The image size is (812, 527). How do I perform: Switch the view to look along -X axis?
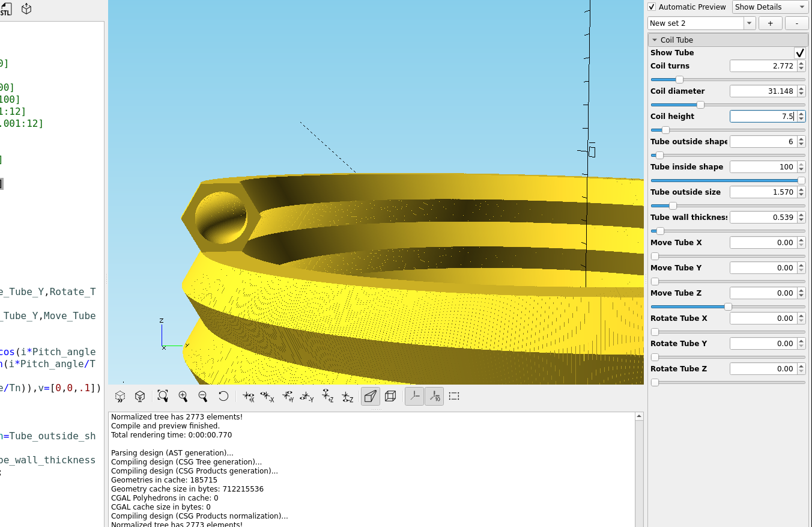(268, 396)
